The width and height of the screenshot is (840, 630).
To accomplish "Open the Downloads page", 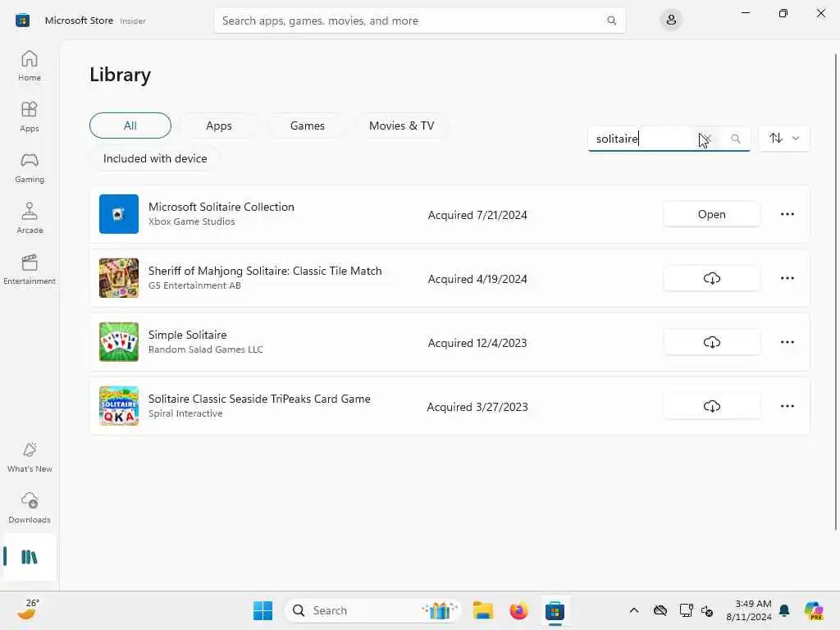I will click(30, 508).
